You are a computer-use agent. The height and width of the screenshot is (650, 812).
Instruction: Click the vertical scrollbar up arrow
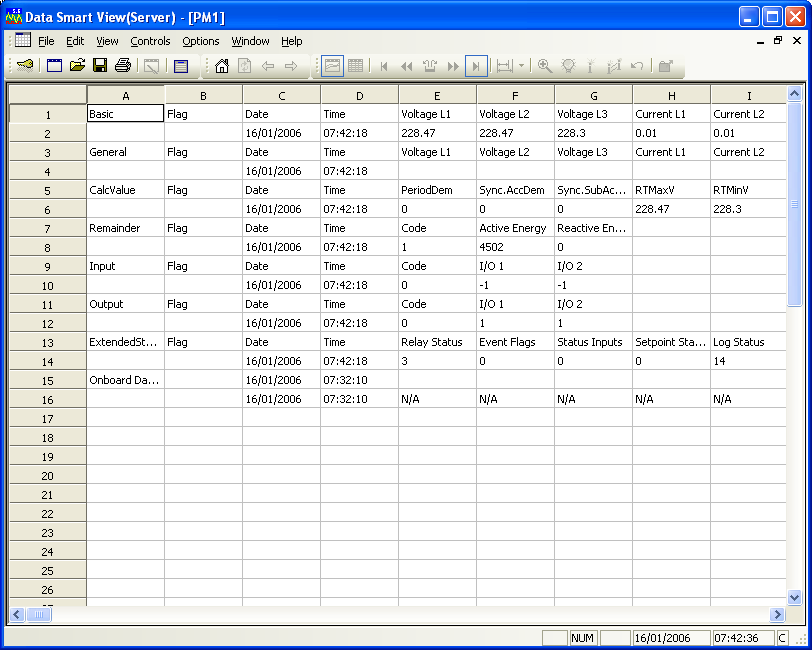pyautogui.click(x=794, y=94)
